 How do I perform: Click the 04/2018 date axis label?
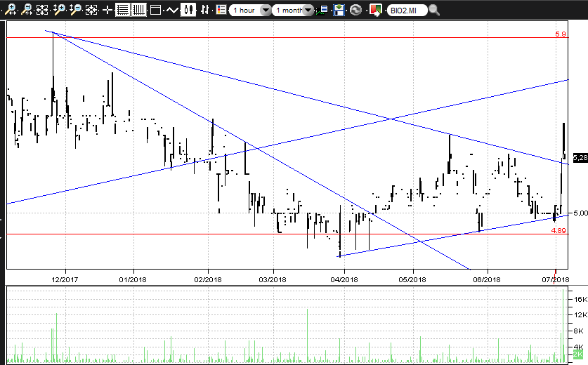344,279
